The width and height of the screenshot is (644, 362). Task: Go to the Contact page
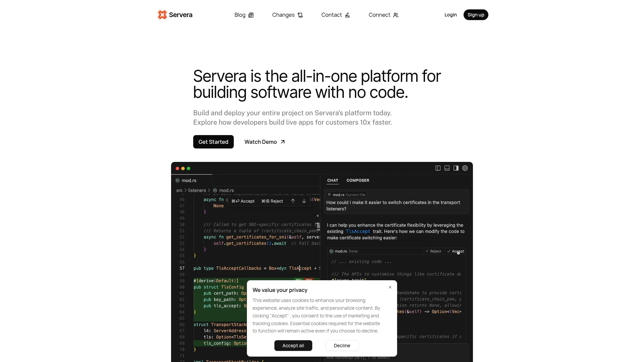[336, 15]
